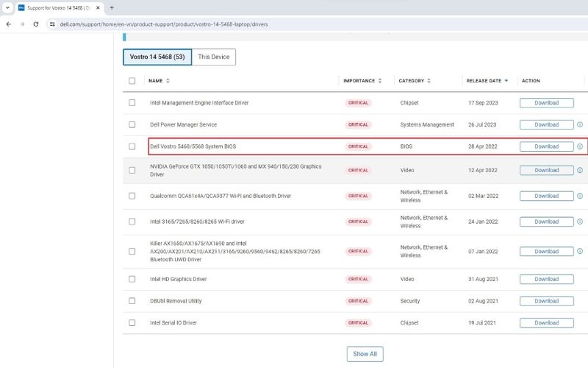Open a new browser tab
Viewport: 588px width, 368px height.
[x=112, y=7]
